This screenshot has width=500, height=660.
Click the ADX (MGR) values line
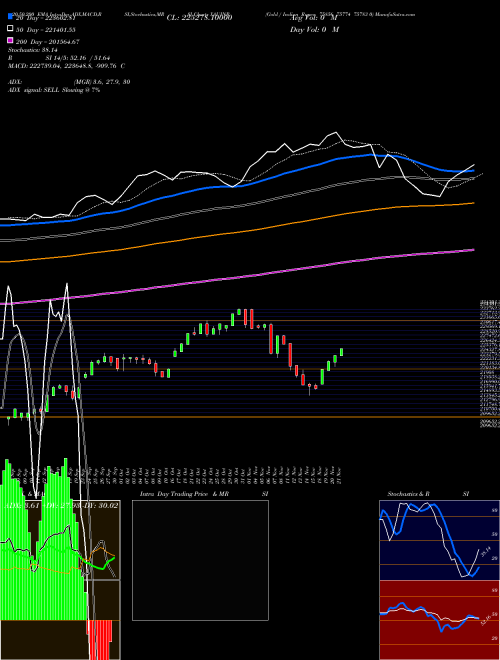(69, 82)
